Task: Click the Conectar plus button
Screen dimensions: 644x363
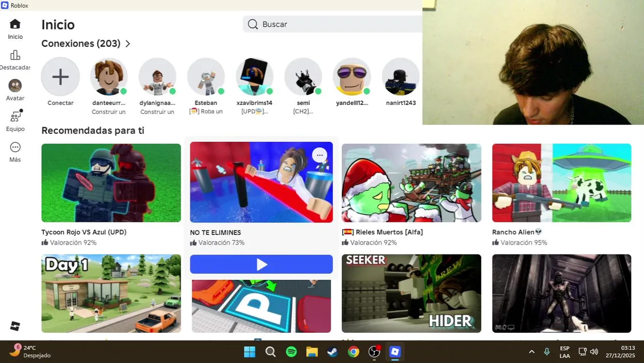Action: [x=60, y=77]
